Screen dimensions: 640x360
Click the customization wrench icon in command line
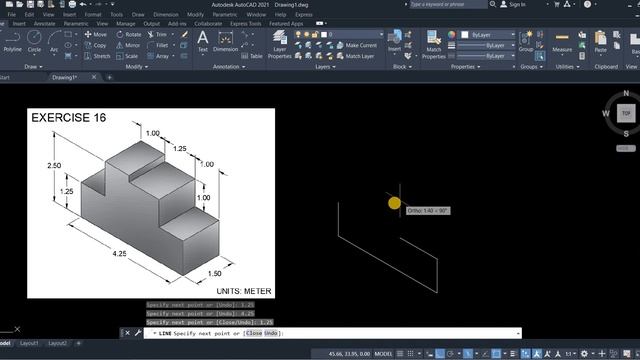coord(138,333)
